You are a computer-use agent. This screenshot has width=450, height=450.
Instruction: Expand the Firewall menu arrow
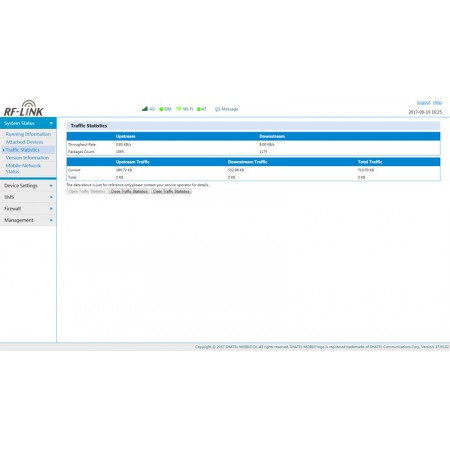pyautogui.click(x=51, y=209)
